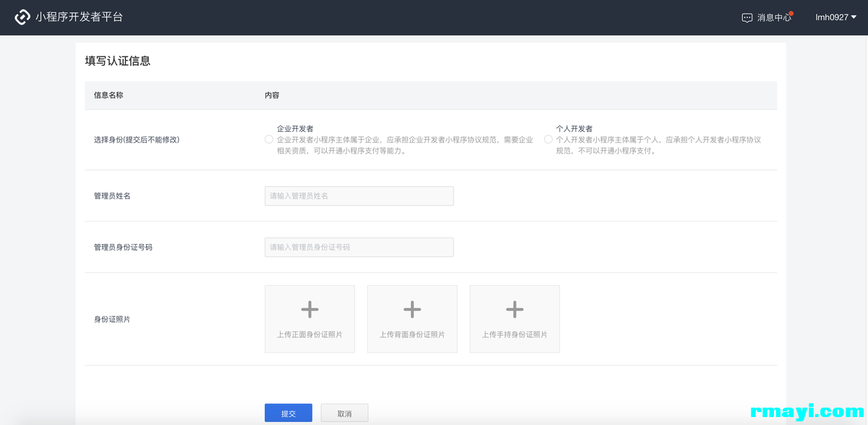Click the 管理员身份证号码 row label
868x425 pixels.
click(x=123, y=247)
